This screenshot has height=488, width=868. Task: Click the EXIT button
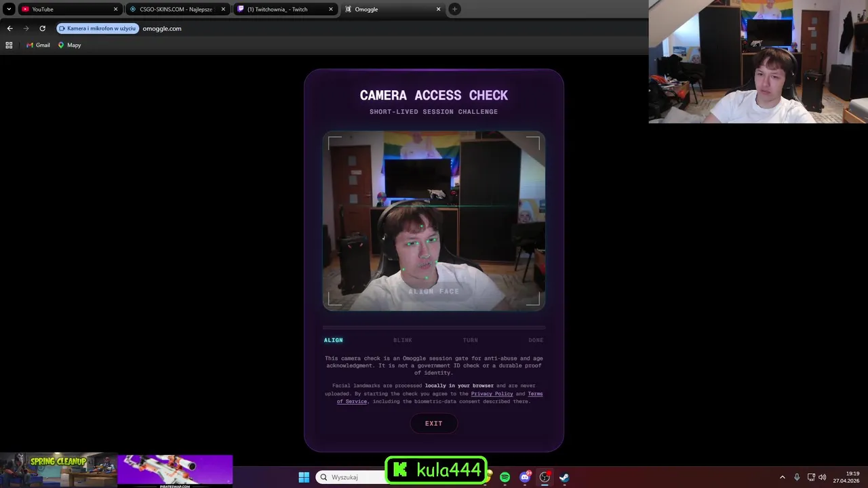(x=434, y=424)
